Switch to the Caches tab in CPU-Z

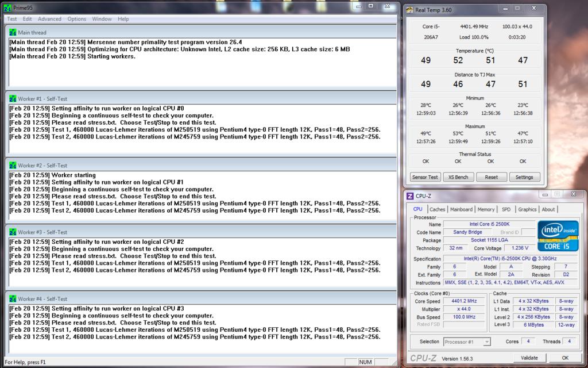(437, 209)
